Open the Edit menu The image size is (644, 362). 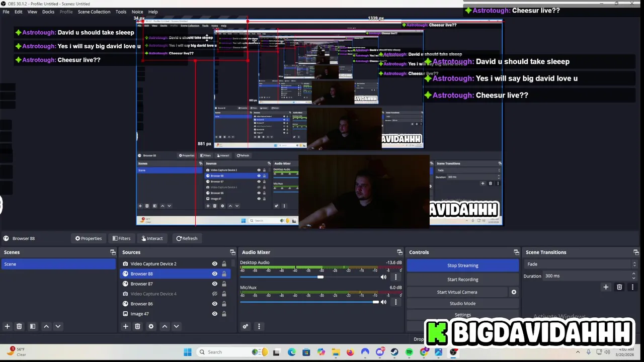point(18,12)
